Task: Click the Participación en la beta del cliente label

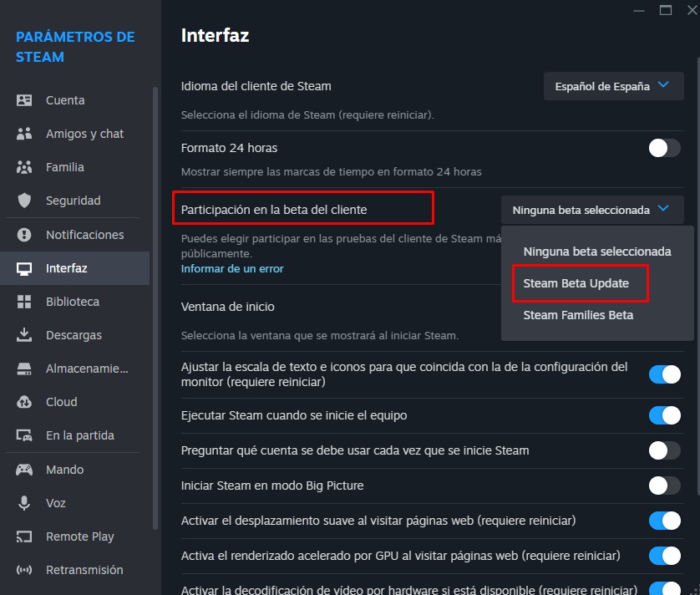Action: (274, 210)
